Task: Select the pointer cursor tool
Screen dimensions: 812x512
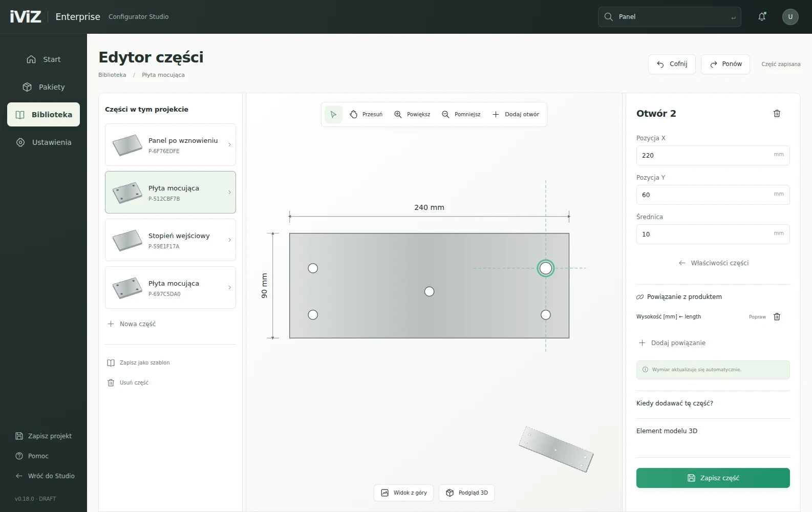Action: [333, 114]
